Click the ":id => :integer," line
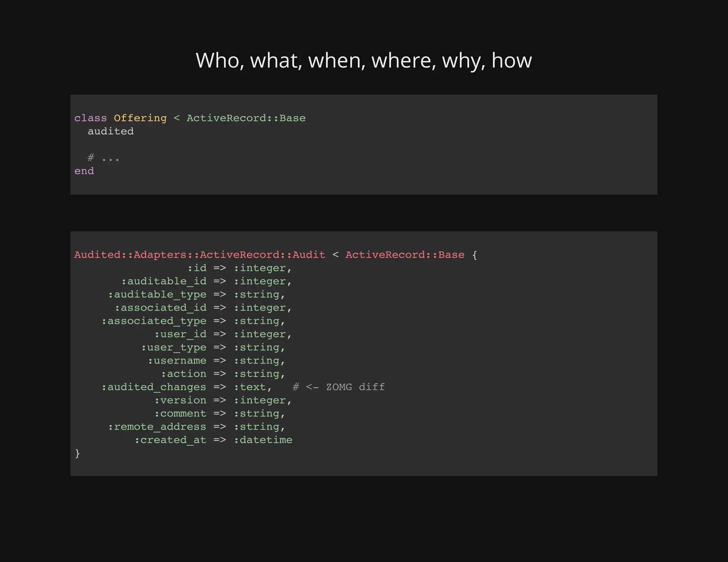Image resolution: width=728 pixels, height=562 pixels. tap(240, 268)
